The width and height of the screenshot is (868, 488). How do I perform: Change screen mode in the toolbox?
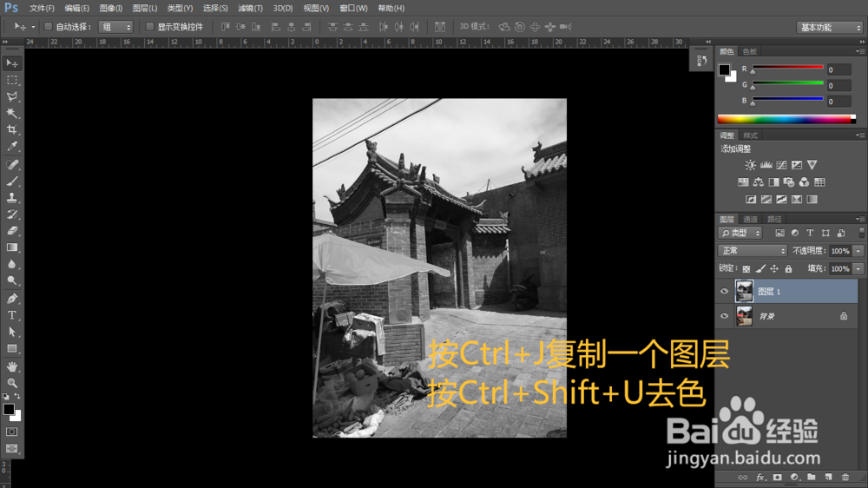tap(11, 448)
